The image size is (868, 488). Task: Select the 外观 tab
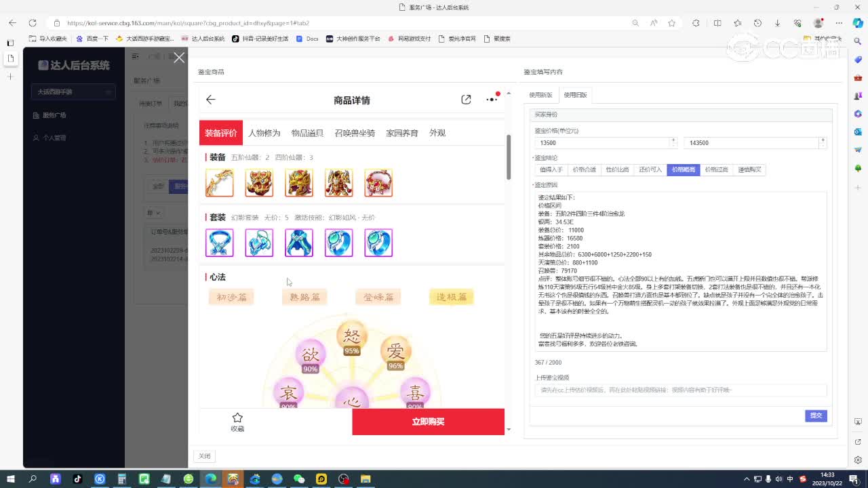point(437,133)
